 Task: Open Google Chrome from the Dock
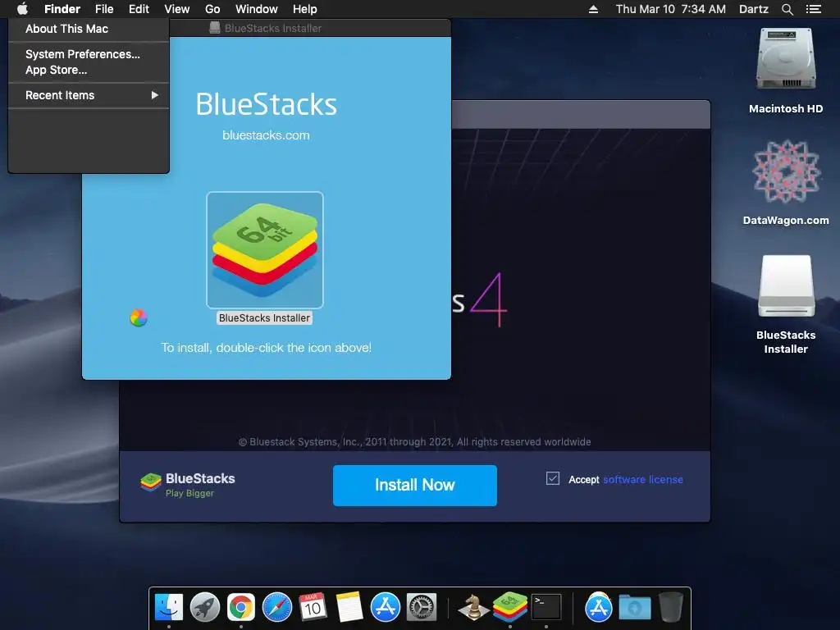241,607
